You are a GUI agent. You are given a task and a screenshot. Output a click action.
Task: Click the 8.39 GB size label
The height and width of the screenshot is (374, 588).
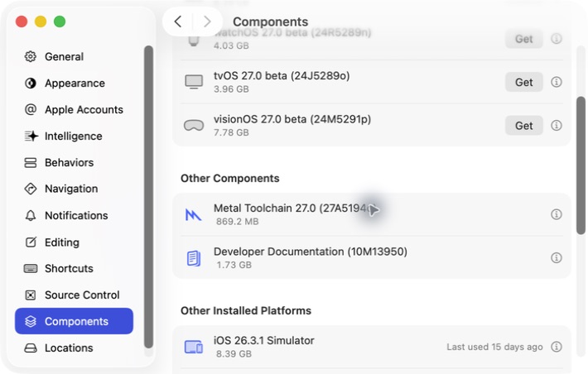click(234, 354)
